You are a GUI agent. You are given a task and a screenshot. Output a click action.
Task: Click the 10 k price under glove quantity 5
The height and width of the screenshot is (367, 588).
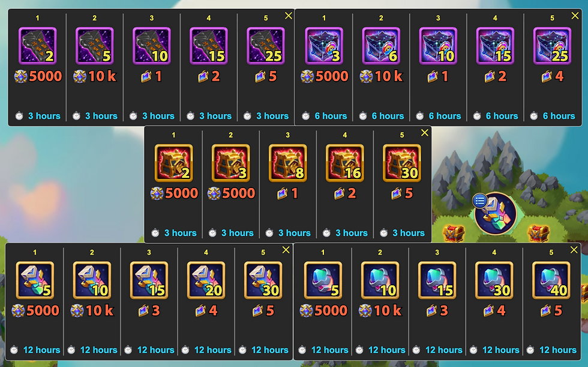(x=95, y=76)
